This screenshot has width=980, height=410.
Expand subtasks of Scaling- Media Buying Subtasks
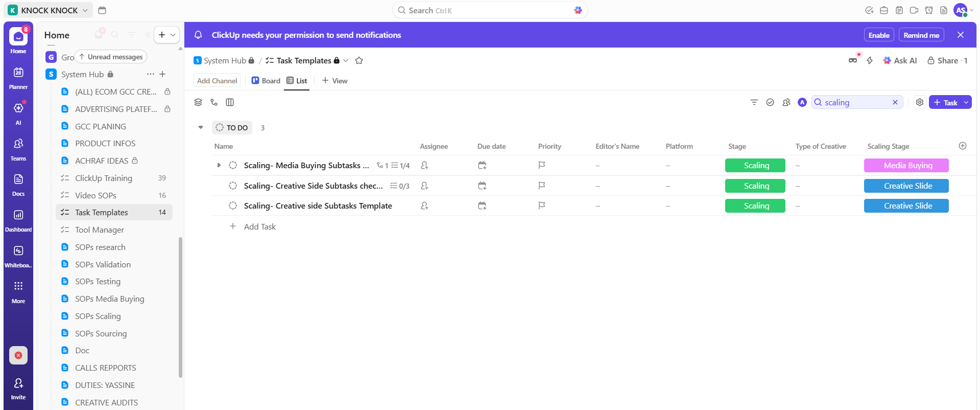tap(219, 165)
